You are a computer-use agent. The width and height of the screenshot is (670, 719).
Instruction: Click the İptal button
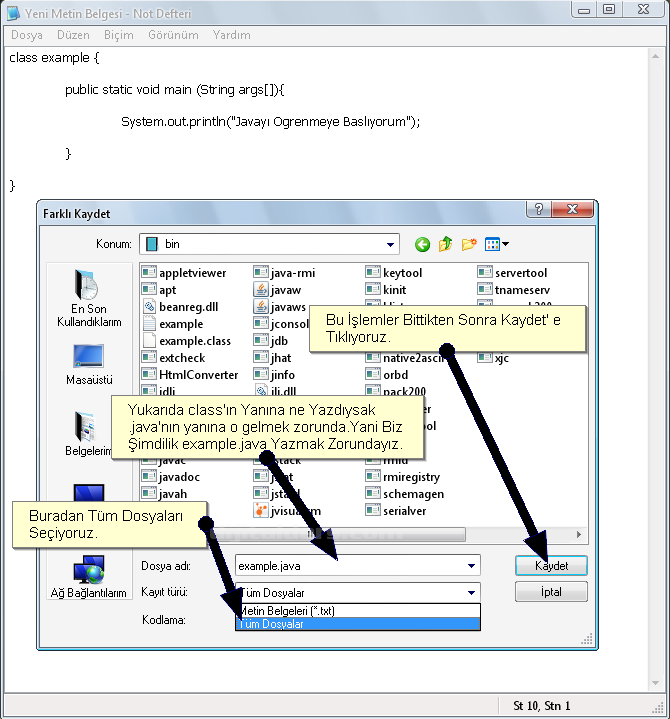click(551, 592)
